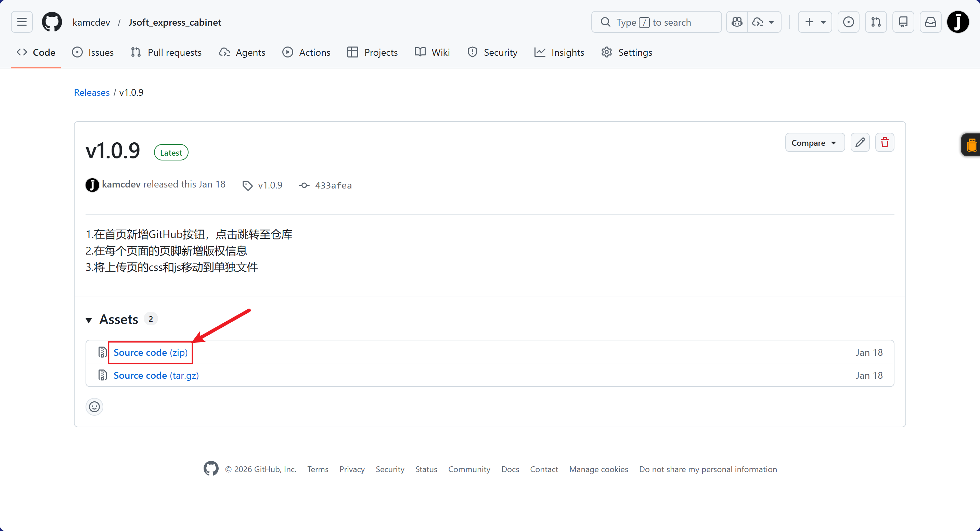980x531 pixels.
Task: Open the Terms footer link
Action: [318, 469]
